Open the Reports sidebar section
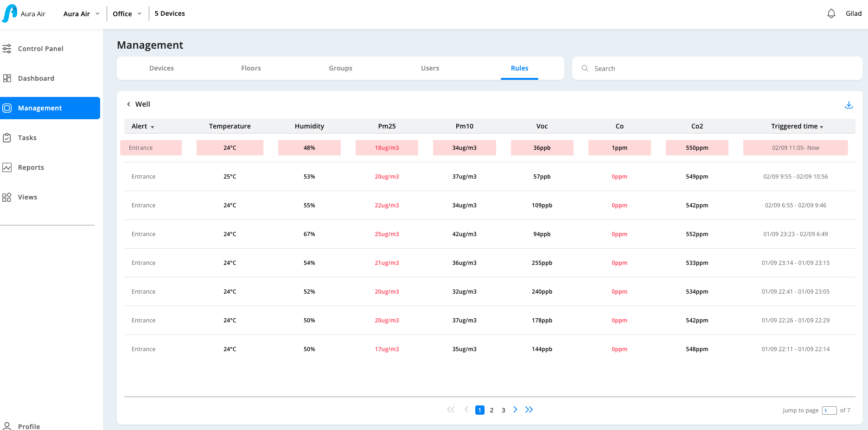The height and width of the screenshot is (430, 868). tap(31, 167)
